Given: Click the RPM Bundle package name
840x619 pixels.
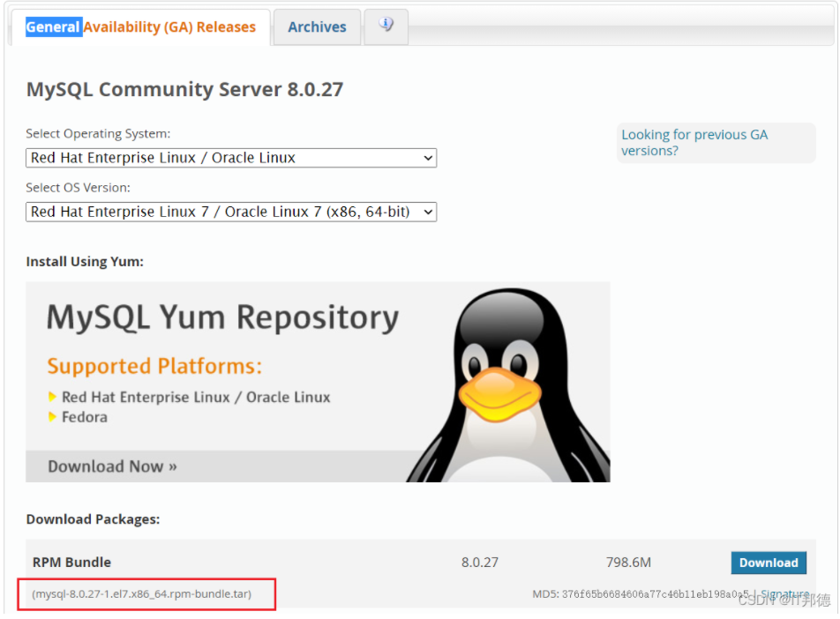Looking at the screenshot, I should point(71,563).
